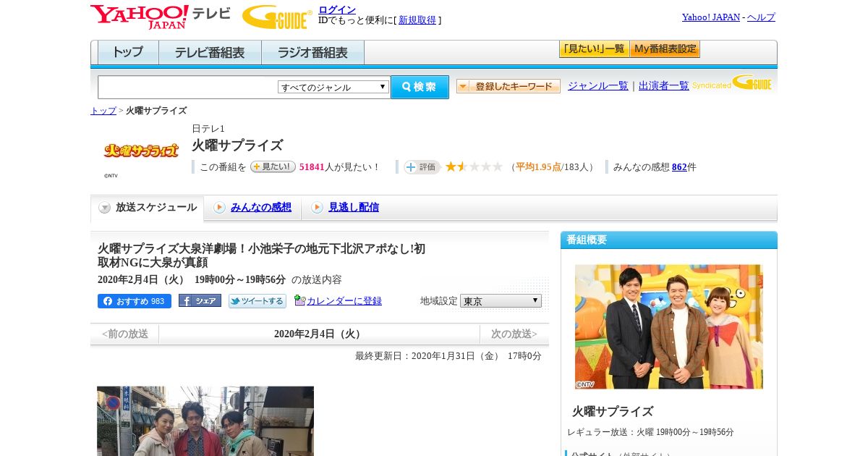Click the Facebook シェア button
868x456 pixels.
[200, 300]
